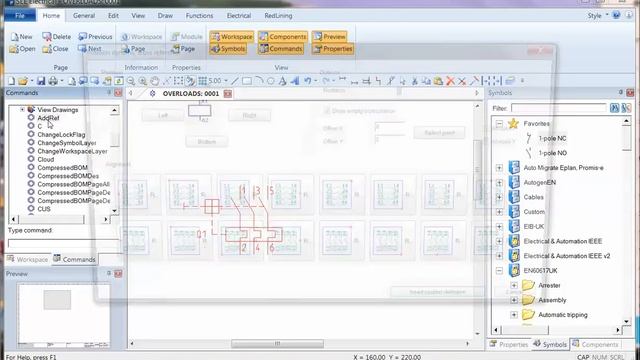Screen dimensions: 640x360
Task: Select the AddRef command entry
Action: coord(48,118)
